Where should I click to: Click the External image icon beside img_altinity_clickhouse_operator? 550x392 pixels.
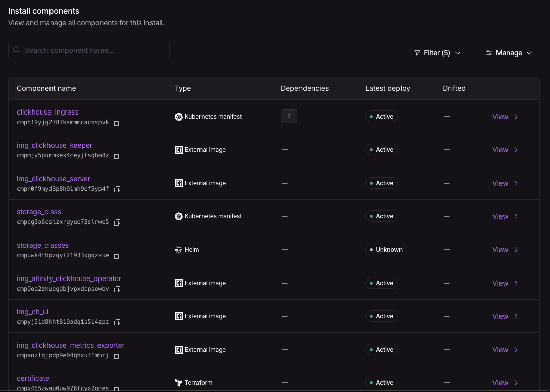click(x=179, y=283)
